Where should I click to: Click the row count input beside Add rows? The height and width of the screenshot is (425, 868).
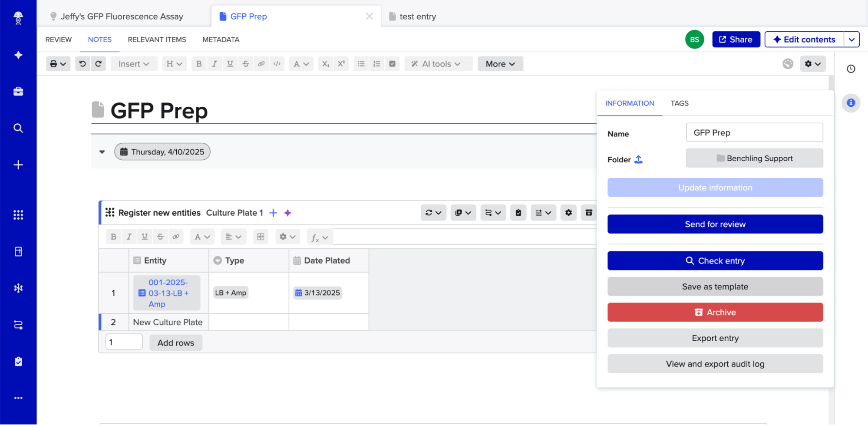point(124,342)
